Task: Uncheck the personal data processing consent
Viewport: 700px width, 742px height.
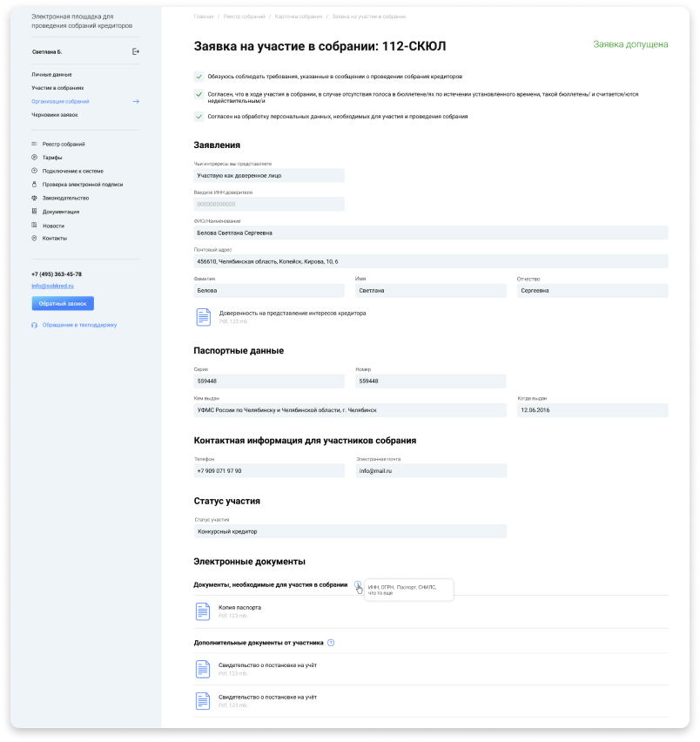Action: tap(199, 116)
